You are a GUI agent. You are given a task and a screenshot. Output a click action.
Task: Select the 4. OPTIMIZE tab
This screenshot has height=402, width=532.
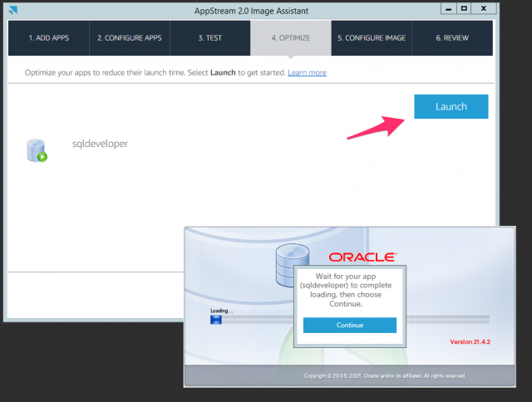coord(291,38)
